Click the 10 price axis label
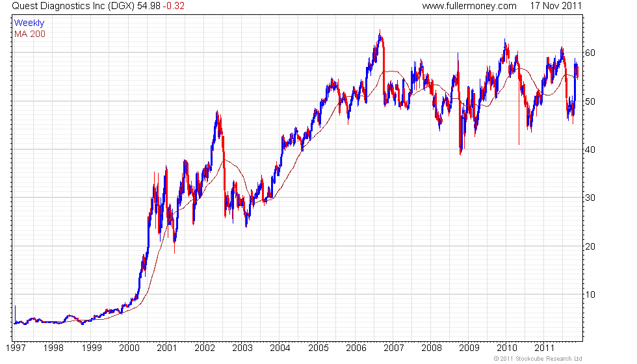 pos(590,294)
